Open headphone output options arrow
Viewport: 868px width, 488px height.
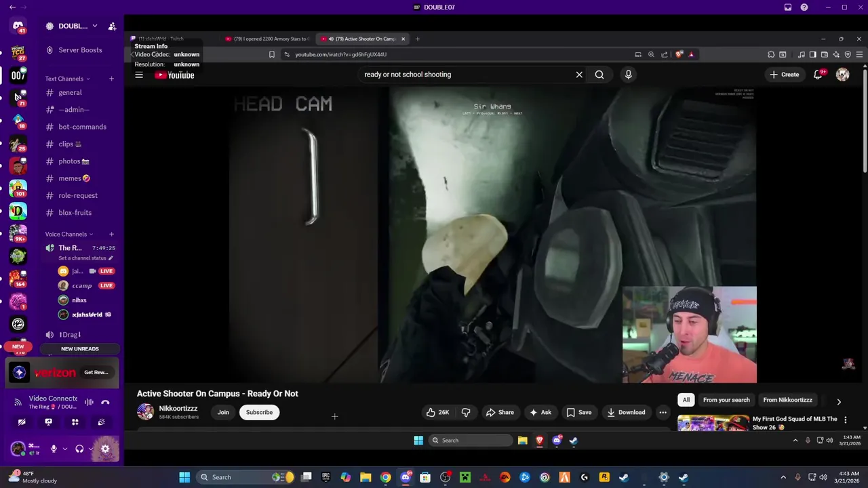point(90,449)
